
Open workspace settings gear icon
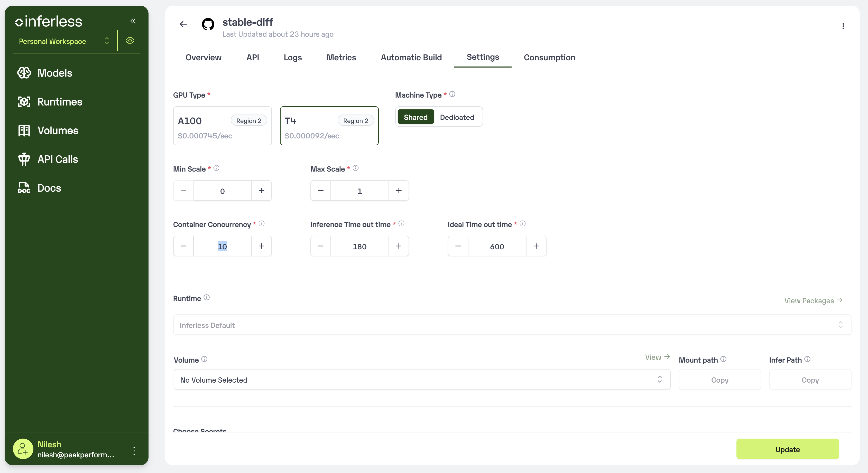pos(130,41)
